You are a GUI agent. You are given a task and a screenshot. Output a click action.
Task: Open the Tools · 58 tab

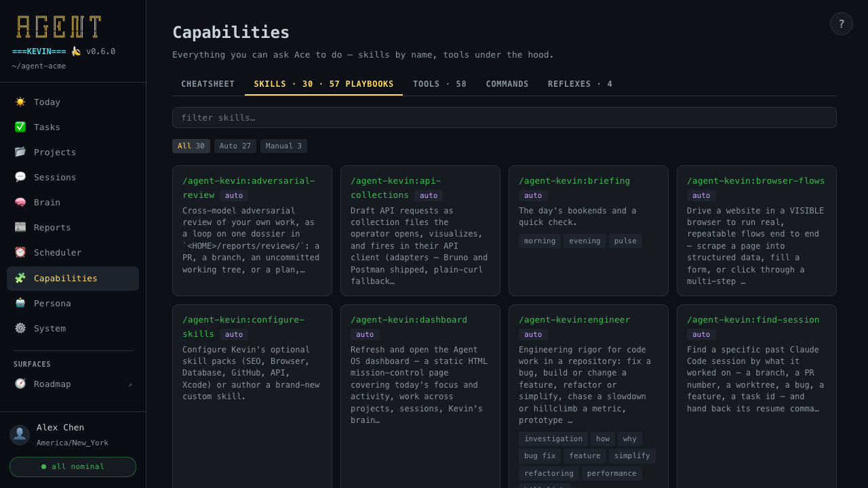[x=439, y=84]
